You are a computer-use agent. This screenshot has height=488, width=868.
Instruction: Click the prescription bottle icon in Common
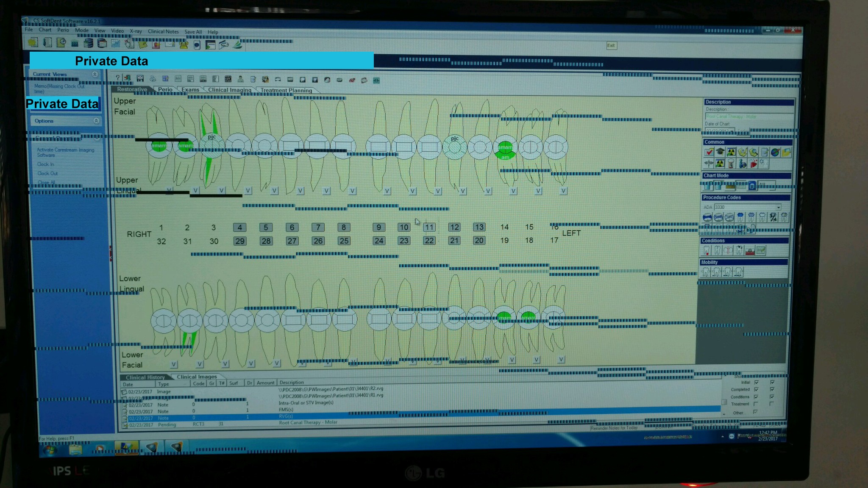click(x=731, y=164)
